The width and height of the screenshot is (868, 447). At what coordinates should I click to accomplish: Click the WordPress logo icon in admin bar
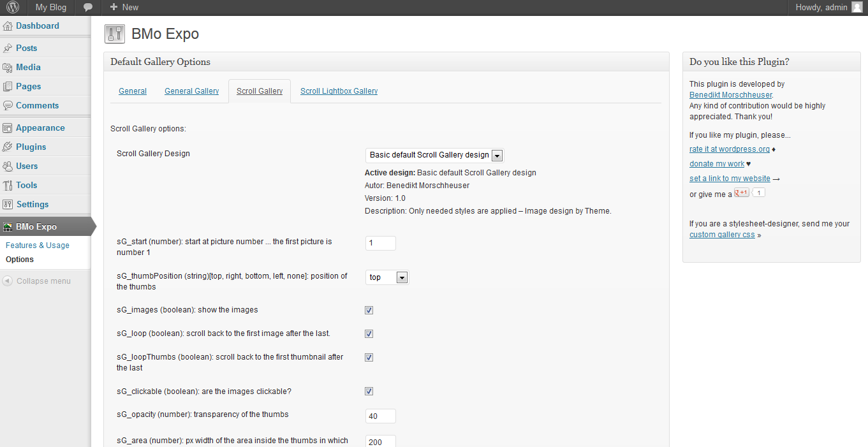(13, 7)
